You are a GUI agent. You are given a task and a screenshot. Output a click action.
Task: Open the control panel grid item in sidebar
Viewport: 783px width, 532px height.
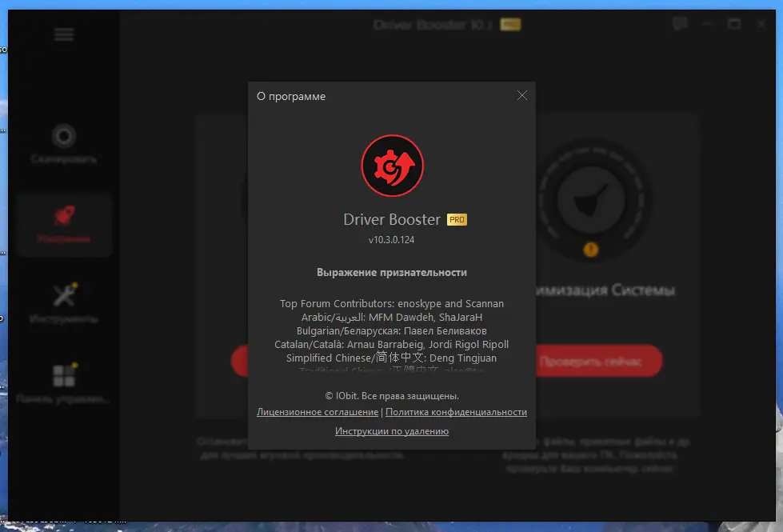coord(63,384)
